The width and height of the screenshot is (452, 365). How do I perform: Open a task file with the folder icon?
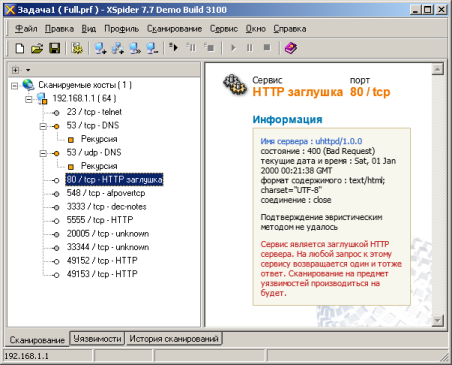tap(37, 48)
